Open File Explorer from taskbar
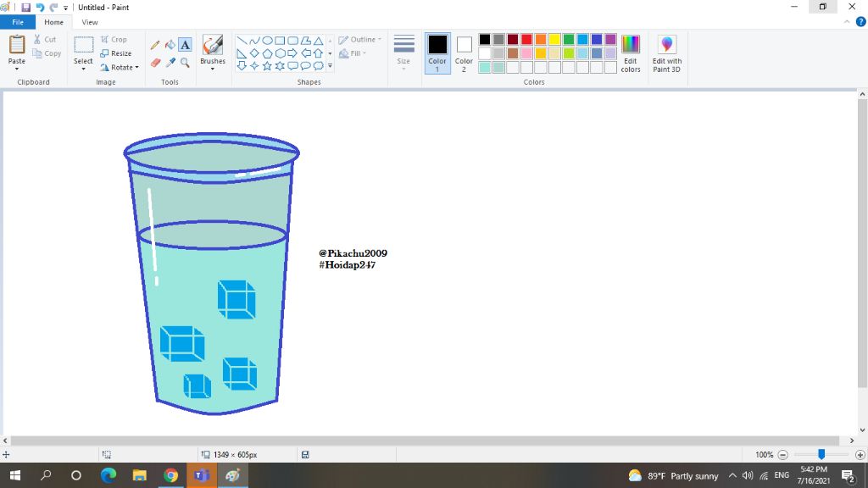Image resolution: width=868 pixels, height=488 pixels. (140, 475)
